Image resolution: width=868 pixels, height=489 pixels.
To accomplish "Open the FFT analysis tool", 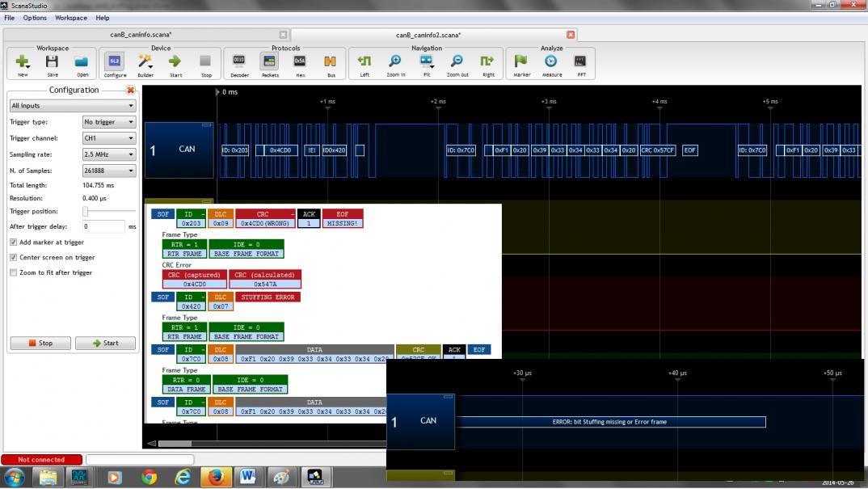I will [x=581, y=65].
